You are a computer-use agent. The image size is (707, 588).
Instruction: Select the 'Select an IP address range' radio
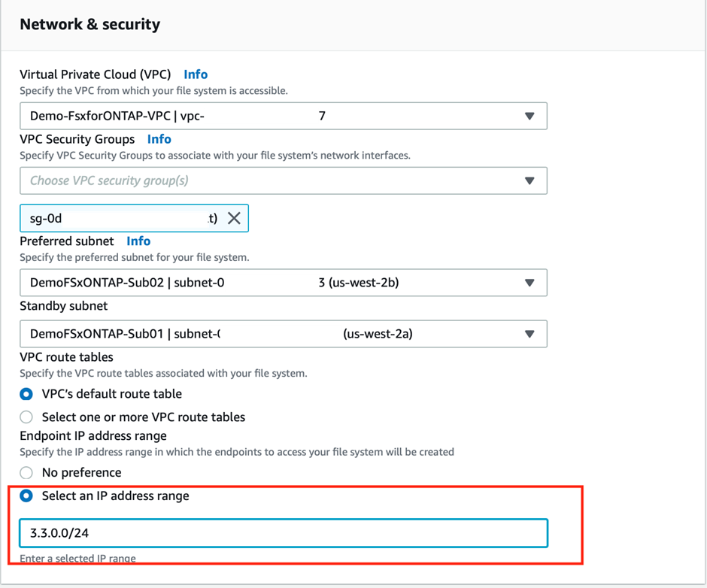[26, 496]
